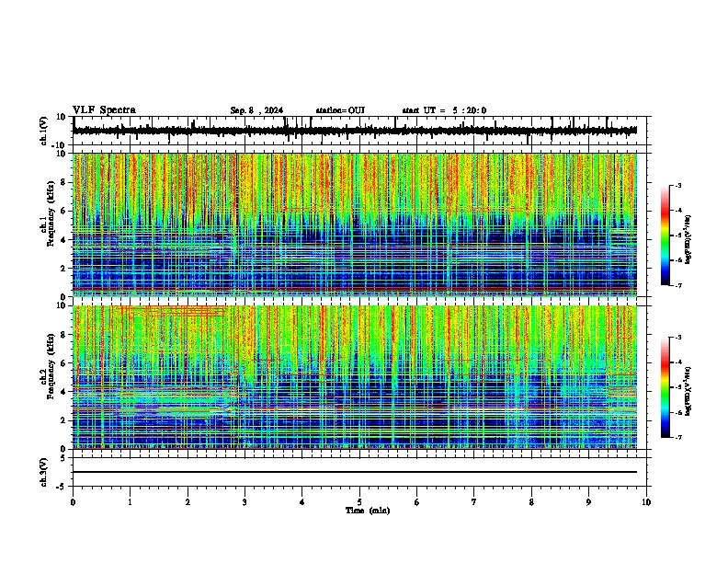Click the "8" kHz tick of ch.2 spectrogram
Viewport: 728px width, 563px height.
click(64, 335)
